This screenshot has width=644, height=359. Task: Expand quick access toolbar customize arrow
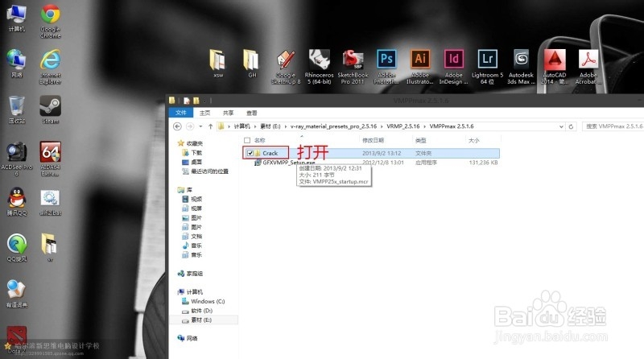click(x=204, y=101)
